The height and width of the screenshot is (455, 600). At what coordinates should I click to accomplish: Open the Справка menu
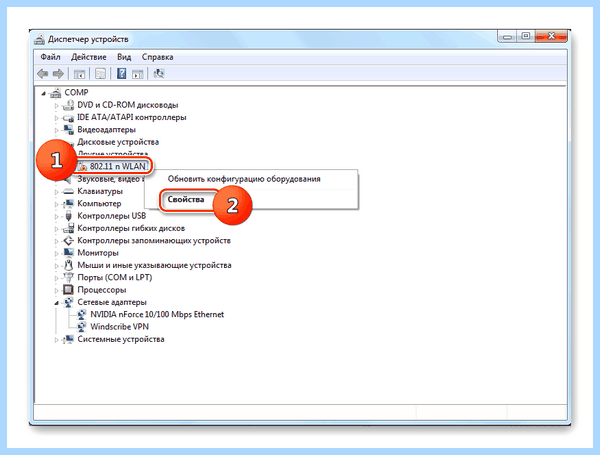tap(157, 57)
